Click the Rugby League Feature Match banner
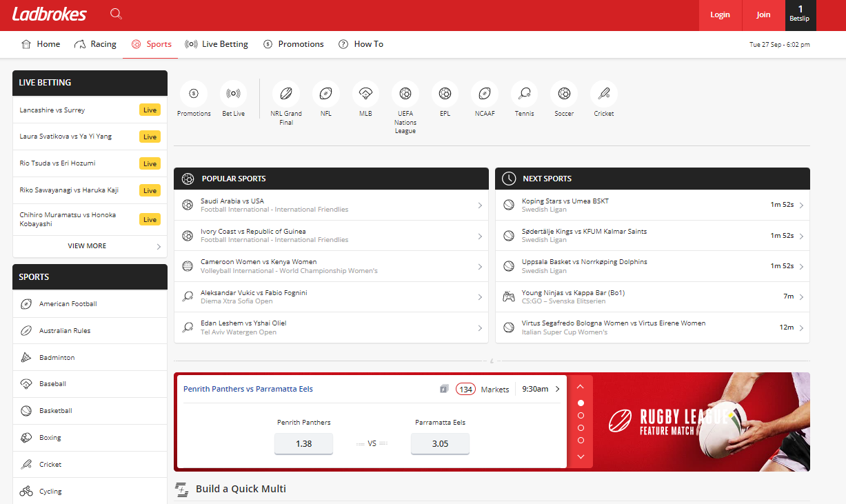Screen dimensions: 846x504 [x=701, y=422]
